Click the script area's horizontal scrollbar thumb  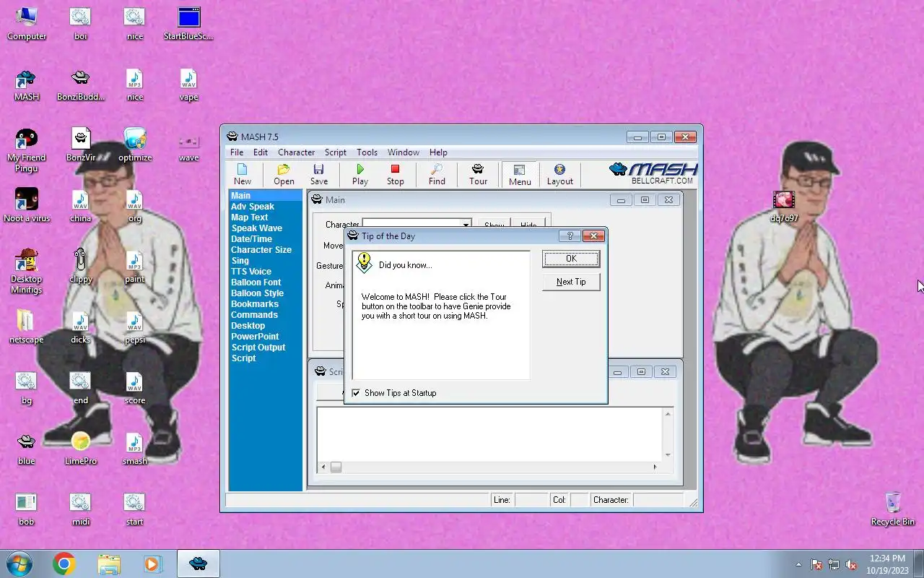336,467
